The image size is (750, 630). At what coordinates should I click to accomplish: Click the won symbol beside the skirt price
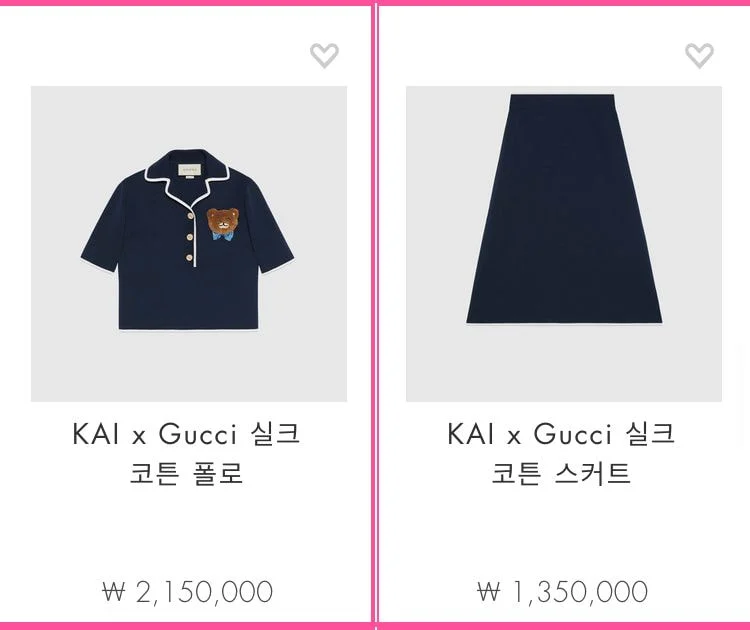[488, 592]
